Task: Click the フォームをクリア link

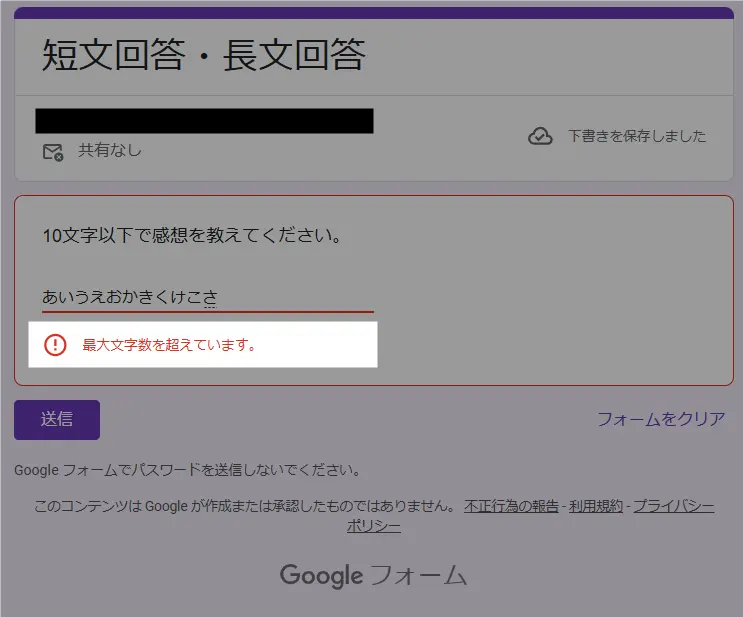Action: point(661,419)
